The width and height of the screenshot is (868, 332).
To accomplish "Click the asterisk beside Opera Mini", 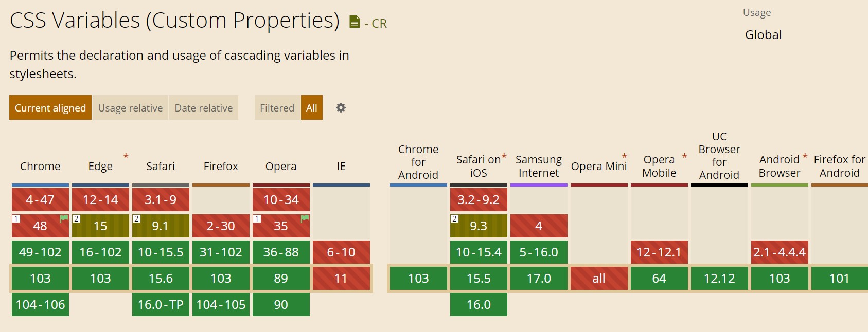I will 624,156.
